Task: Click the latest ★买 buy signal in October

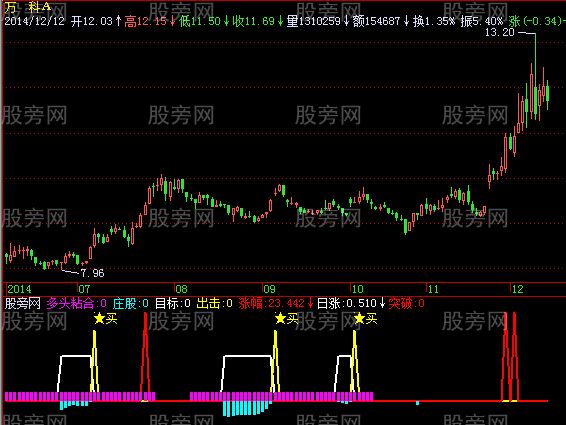Action: click(x=365, y=318)
